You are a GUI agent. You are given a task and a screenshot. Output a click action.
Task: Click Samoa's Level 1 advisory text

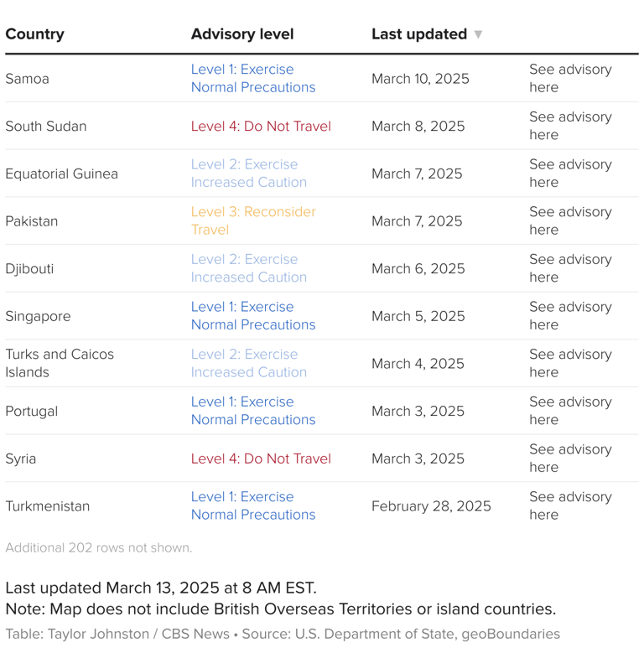pyautogui.click(x=252, y=78)
